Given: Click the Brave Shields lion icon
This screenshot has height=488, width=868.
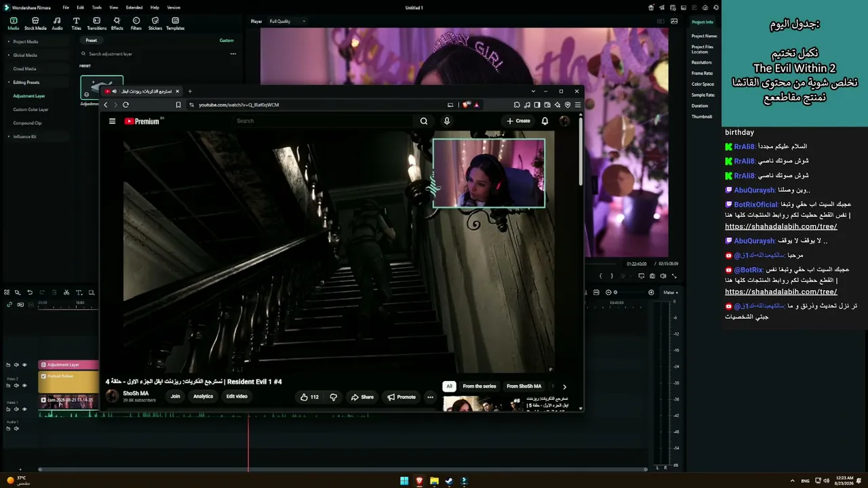Looking at the screenshot, I should coord(466,105).
